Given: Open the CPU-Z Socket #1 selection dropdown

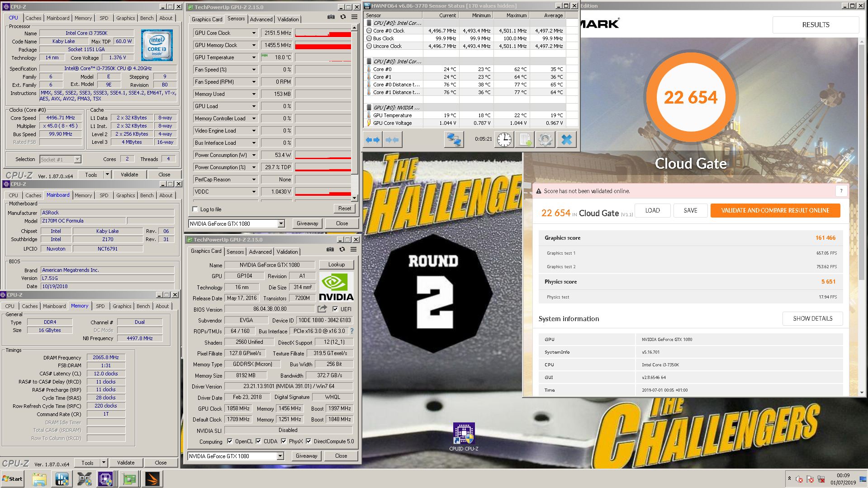Looking at the screenshot, I should click(x=77, y=159).
